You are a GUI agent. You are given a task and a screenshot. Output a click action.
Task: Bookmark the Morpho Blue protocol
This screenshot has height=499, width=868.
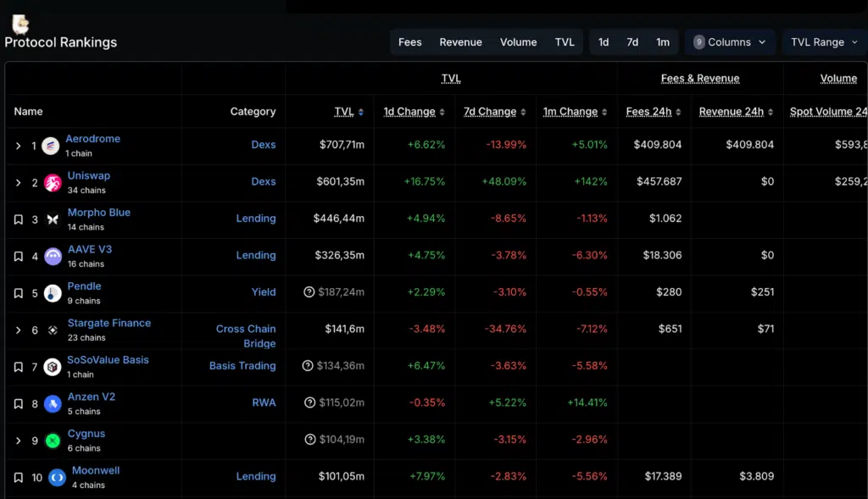point(18,219)
